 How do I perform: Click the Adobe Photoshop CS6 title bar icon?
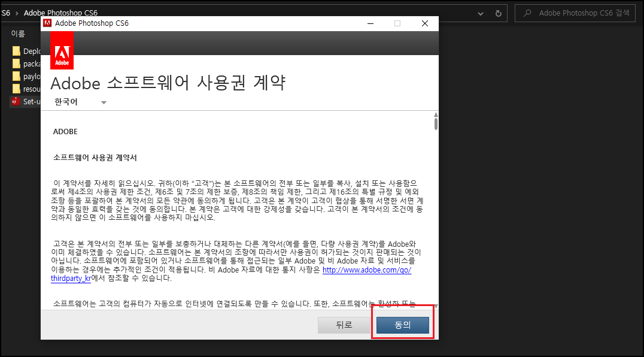(48, 23)
